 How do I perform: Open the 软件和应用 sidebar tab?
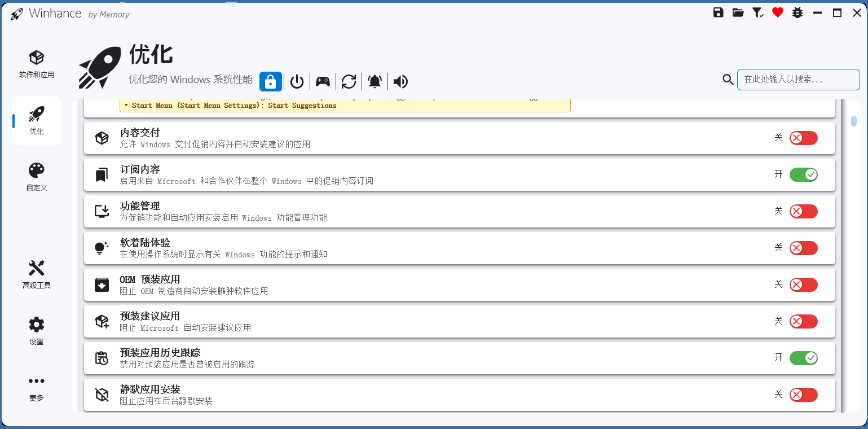tap(37, 64)
